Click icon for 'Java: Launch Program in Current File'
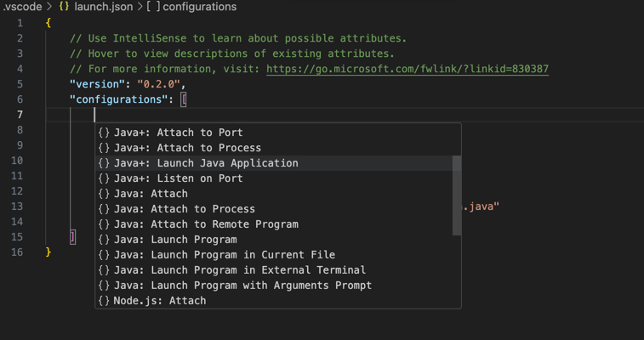 [x=104, y=255]
